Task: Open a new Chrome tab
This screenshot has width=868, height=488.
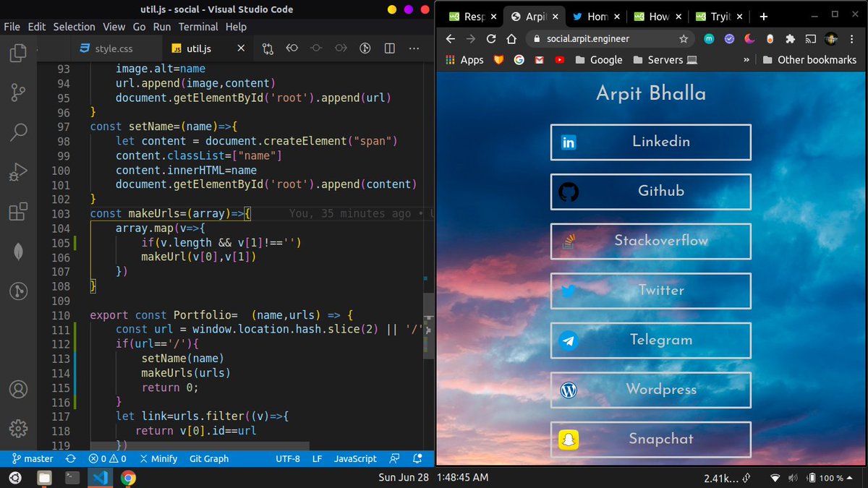Action: pos(763,16)
